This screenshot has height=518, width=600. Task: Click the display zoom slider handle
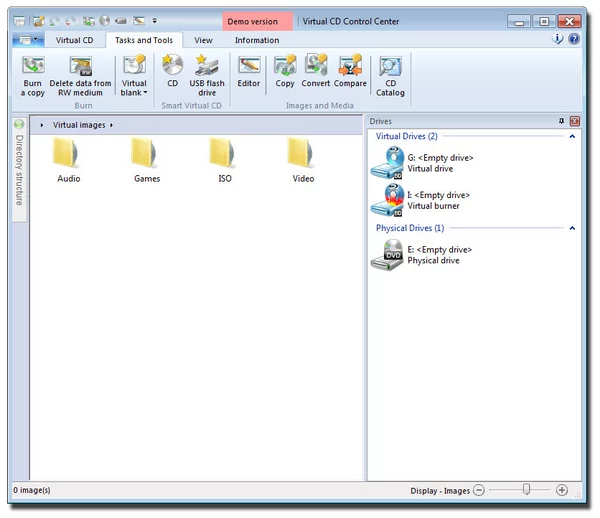coord(527,489)
